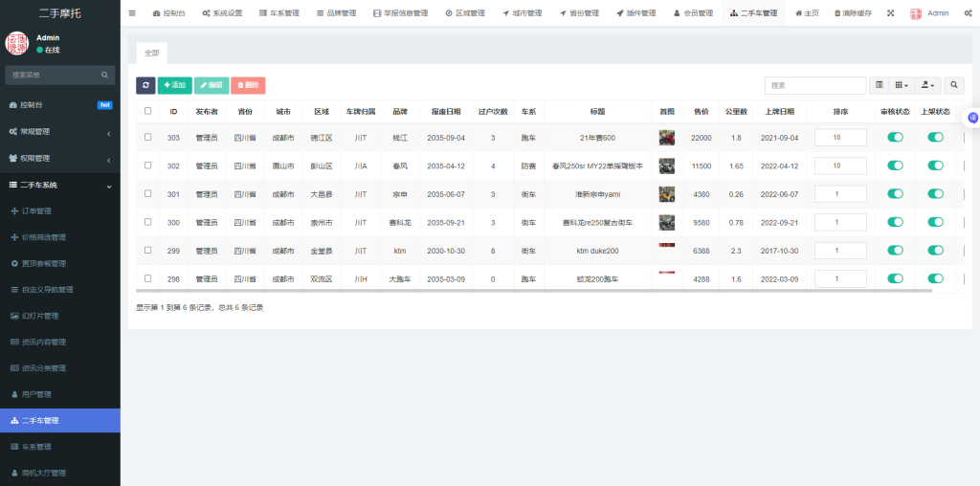Open the export dropdown in table toolbar

pos(928,85)
